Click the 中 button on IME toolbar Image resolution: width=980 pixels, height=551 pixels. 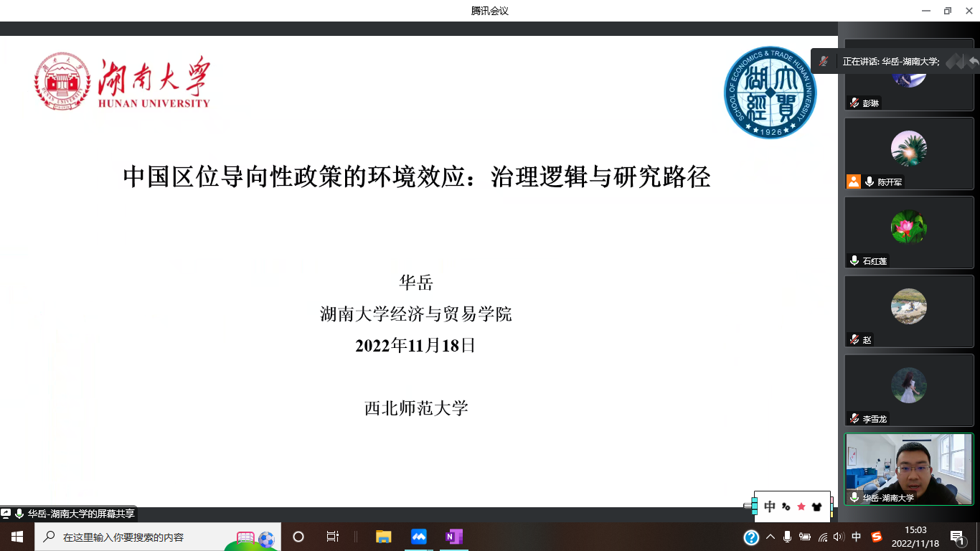770,507
